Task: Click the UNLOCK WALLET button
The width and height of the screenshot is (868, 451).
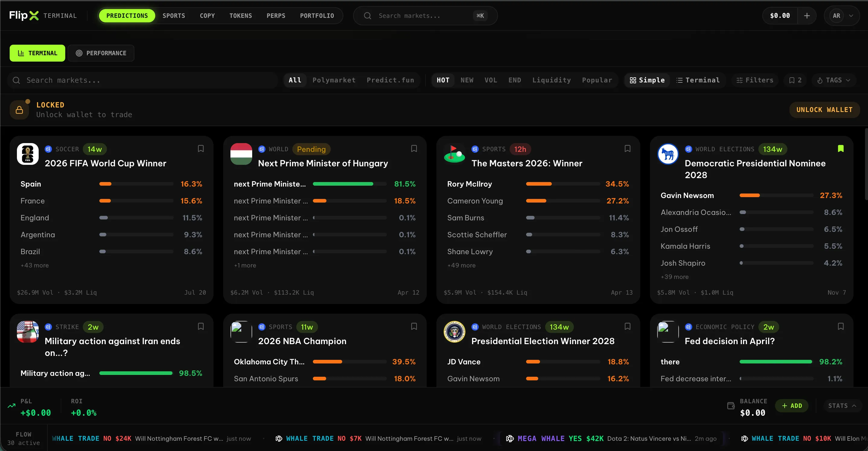Action: [825, 110]
